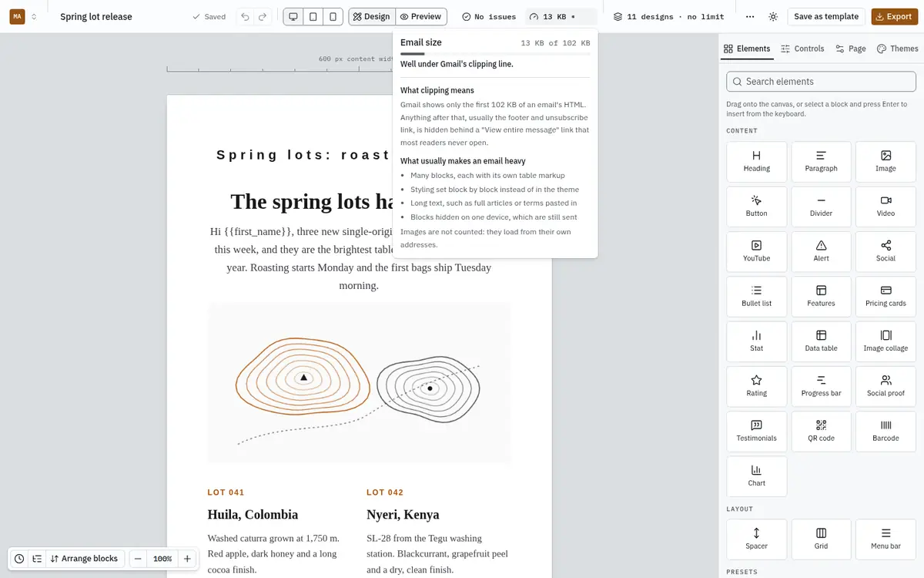
Task: Open the Themes tab
Action: (x=898, y=49)
